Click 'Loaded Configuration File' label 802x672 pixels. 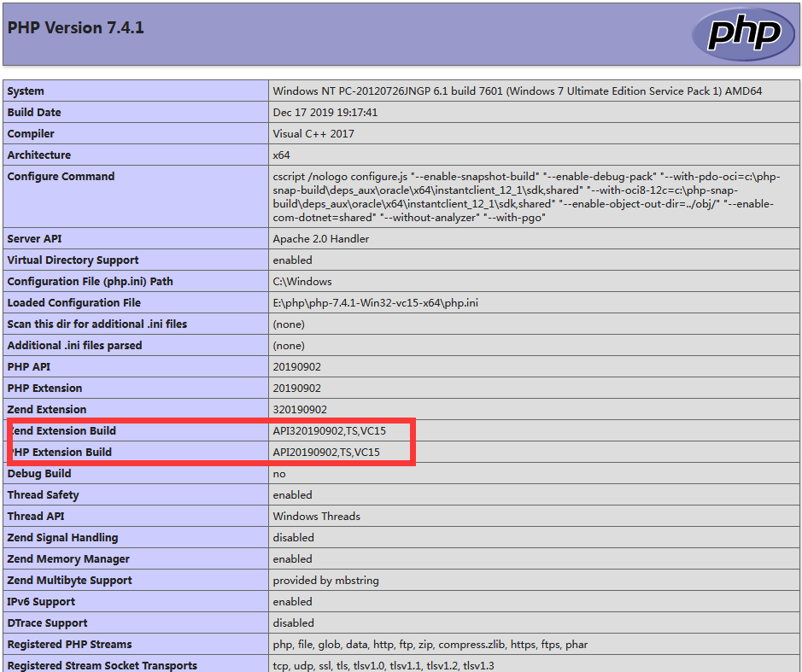pos(73,303)
